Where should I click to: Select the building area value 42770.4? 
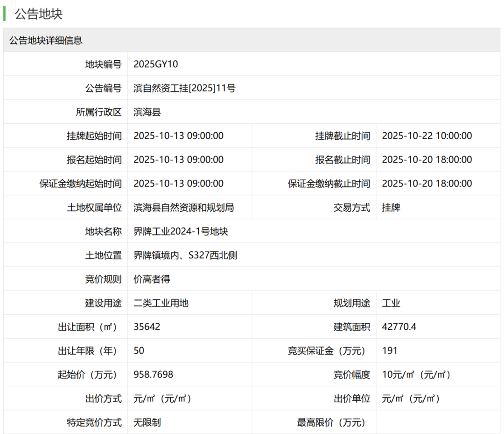click(399, 327)
